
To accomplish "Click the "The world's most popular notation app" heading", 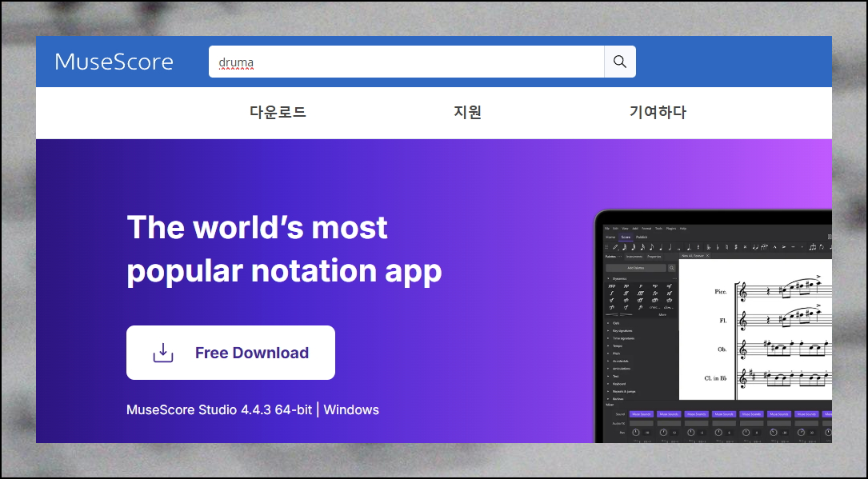I will click(x=285, y=249).
